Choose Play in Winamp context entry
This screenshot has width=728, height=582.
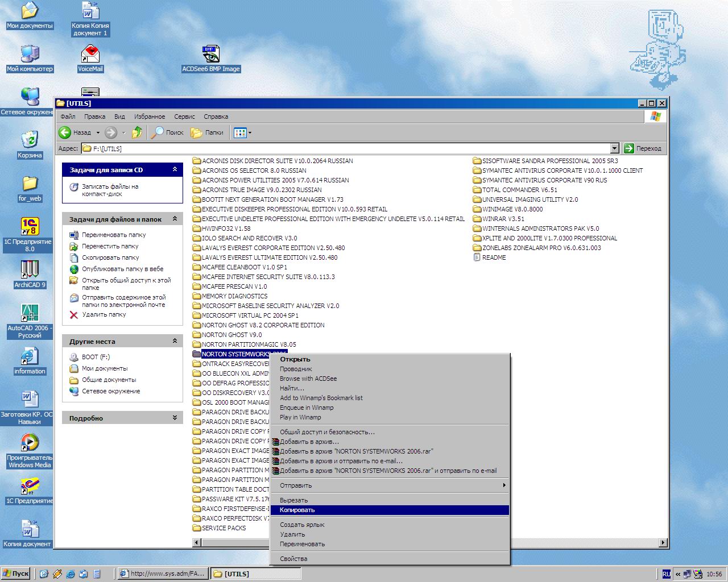(x=390, y=417)
